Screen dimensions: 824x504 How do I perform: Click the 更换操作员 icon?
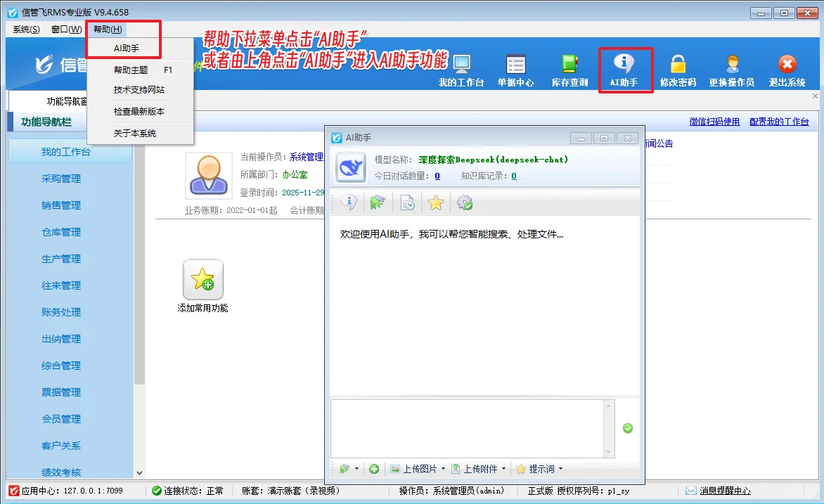tap(732, 70)
